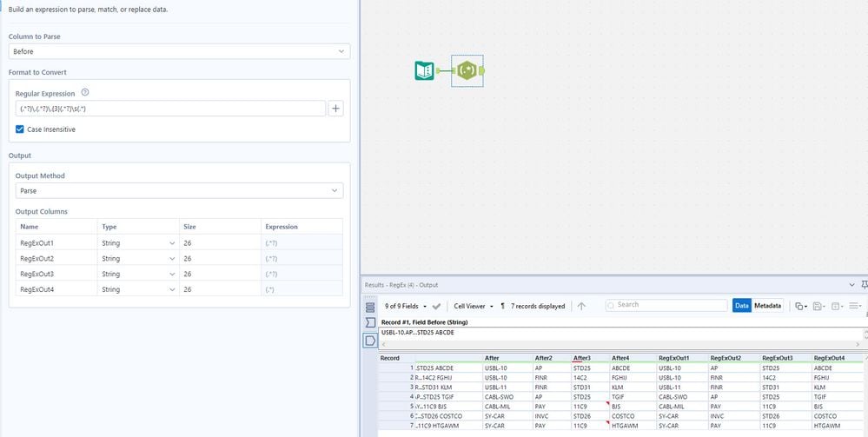Open the save results icon menu

[x=818, y=306]
